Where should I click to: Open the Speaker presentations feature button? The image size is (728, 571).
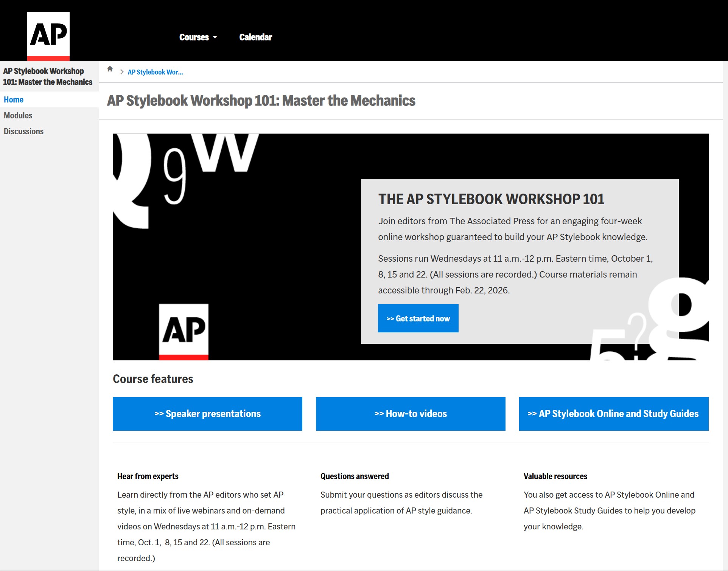tap(207, 414)
